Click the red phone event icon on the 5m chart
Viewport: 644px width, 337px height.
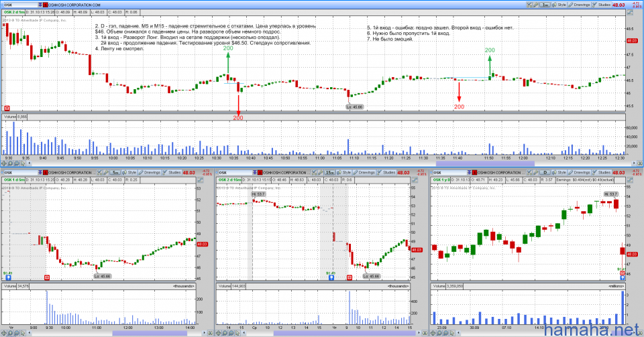pos(47,277)
